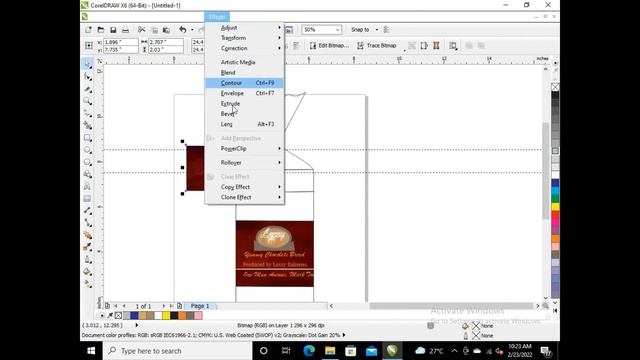Select the Zoom magnifier tool
The image size is (640, 360).
(87, 101)
